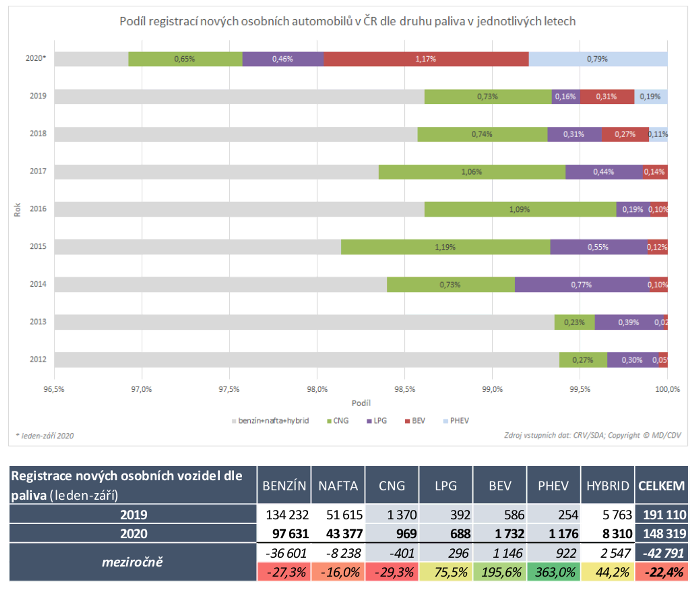
Task: Select the meziročně row label
Action: click(133, 562)
